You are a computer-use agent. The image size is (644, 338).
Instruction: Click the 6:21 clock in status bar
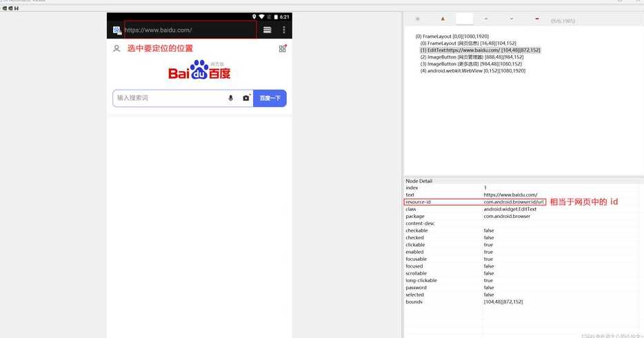pyautogui.click(x=285, y=17)
